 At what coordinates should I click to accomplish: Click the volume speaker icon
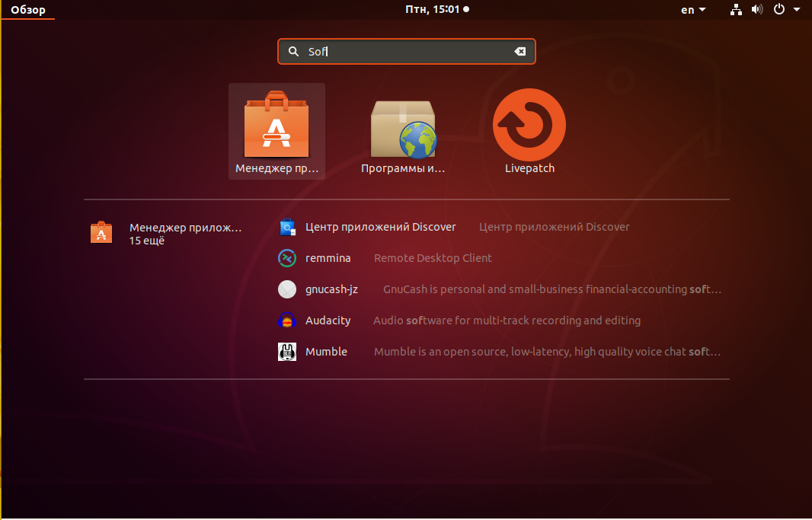[757, 9]
